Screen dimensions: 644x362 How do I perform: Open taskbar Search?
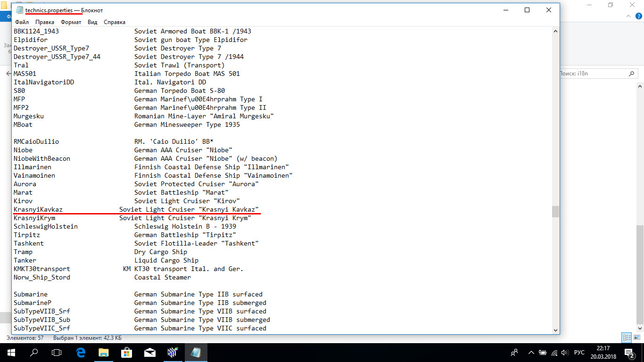pyautogui.click(x=34, y=353)
